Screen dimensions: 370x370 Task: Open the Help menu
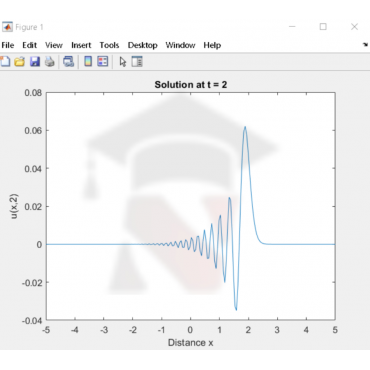212,45
